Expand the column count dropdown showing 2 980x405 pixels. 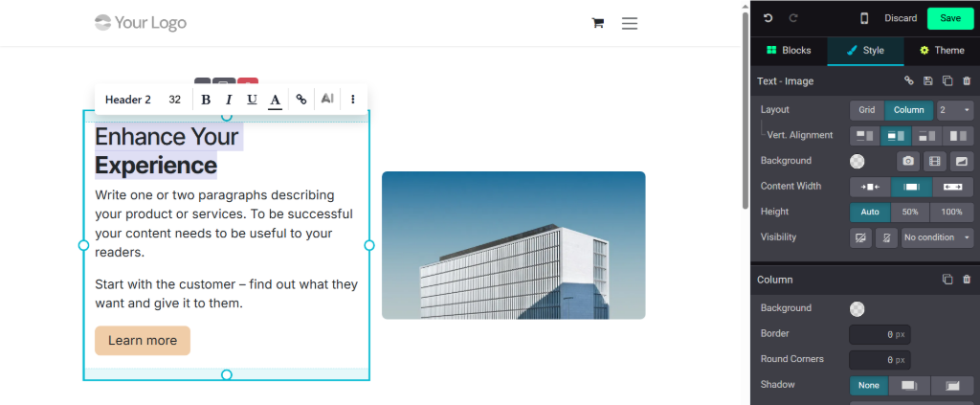pos(954,110)
